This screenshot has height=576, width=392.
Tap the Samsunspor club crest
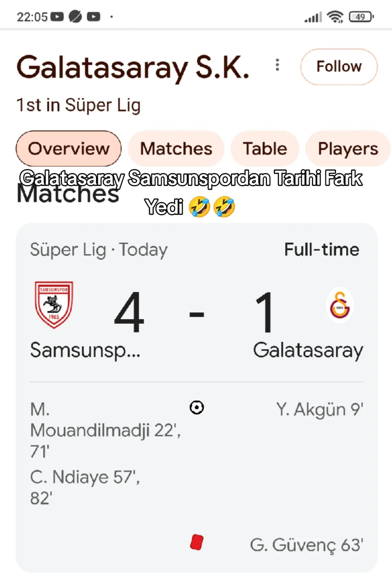coord(54,305)
